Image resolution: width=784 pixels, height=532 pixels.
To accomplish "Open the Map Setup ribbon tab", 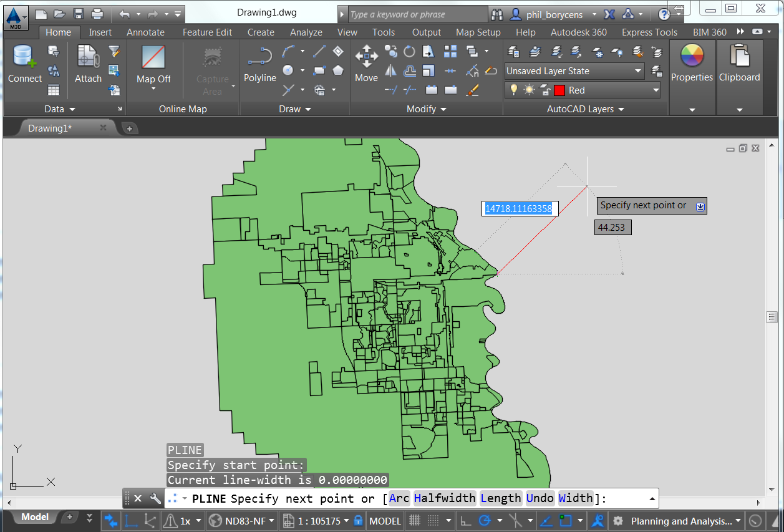I will pos(478,32).
